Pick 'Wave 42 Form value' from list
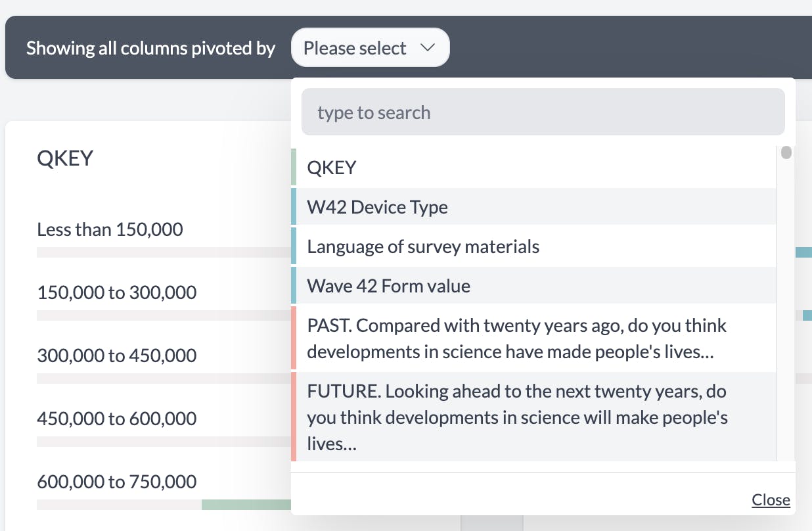Viewport: 812px width, 531px height. (x=388, y=285)
